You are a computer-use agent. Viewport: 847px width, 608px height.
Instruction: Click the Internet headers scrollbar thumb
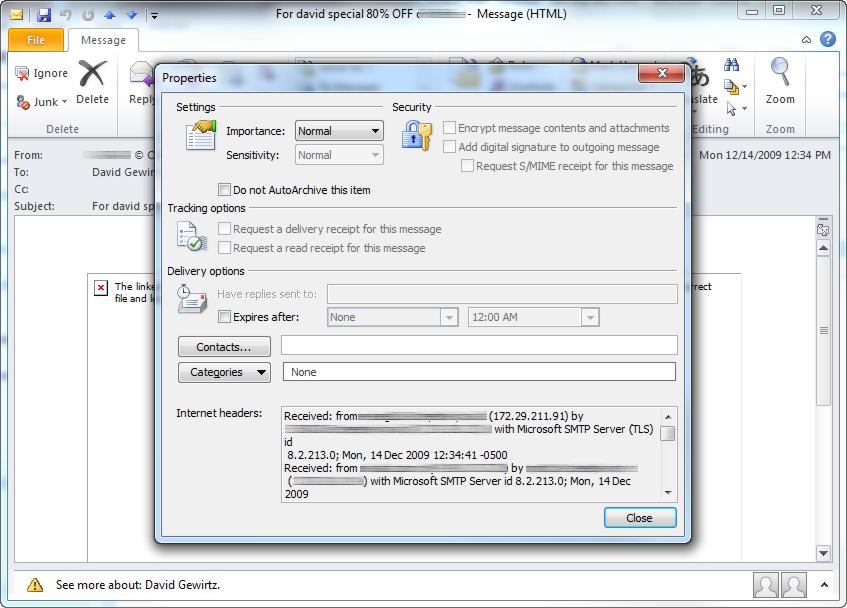[668, 434]
